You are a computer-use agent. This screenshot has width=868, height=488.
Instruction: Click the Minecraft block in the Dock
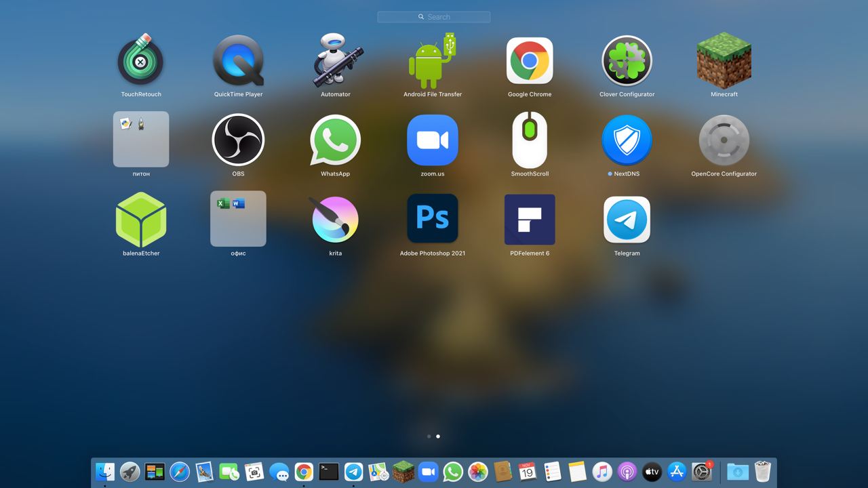click(x=403, y=472)
